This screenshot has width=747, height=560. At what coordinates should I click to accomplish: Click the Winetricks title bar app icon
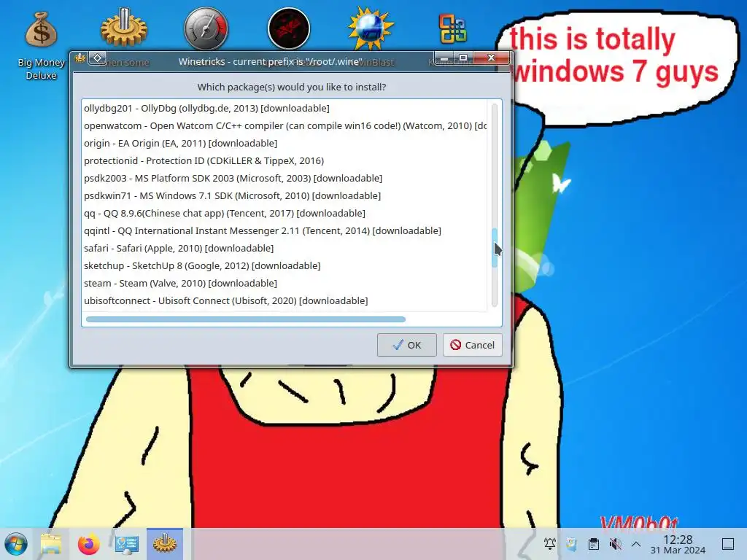point(80,58)
